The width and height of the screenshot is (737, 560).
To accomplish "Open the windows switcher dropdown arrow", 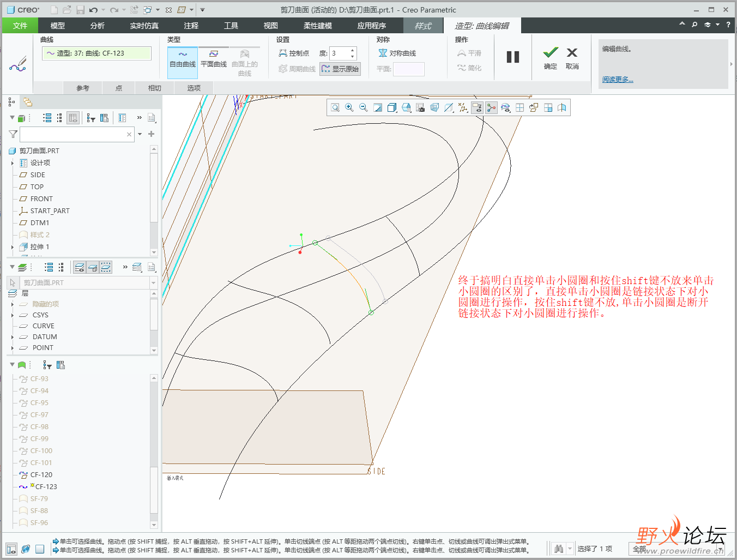I will pyautogui.click(x=158, y=10).
